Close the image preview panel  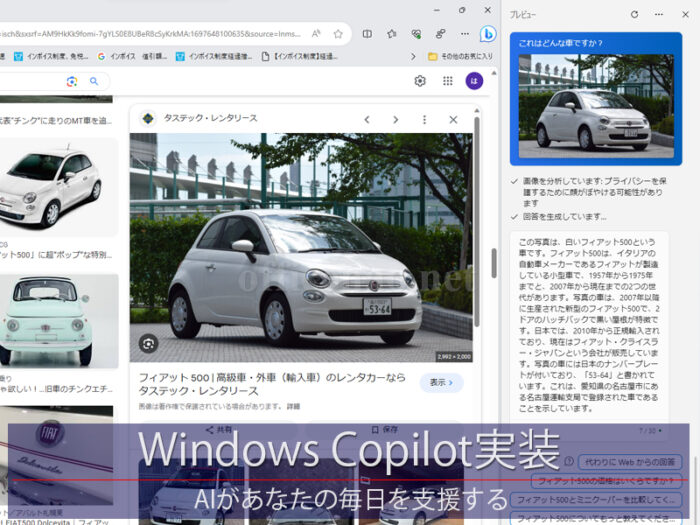coord(453,120)
